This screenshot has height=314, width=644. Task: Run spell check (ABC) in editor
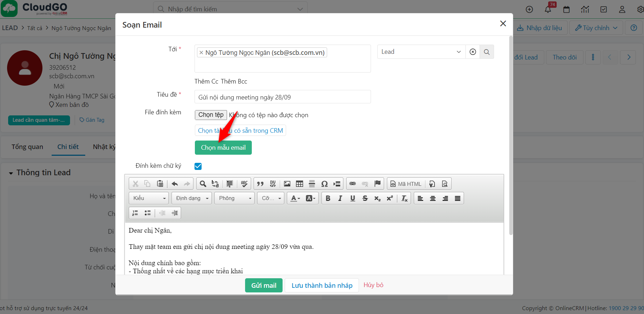pyautogui.click(x=244, y=184)
